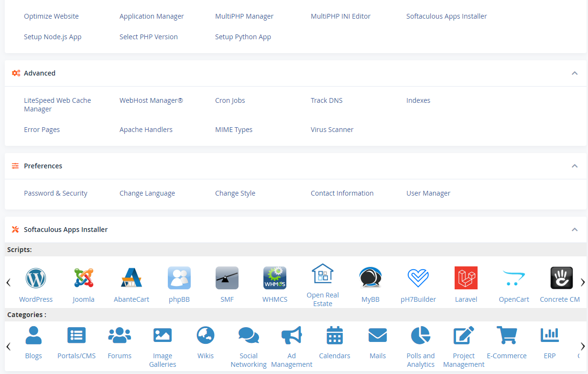Click the Preferences section heading
The height and width of the screenshot is (374, 588).
43,166
